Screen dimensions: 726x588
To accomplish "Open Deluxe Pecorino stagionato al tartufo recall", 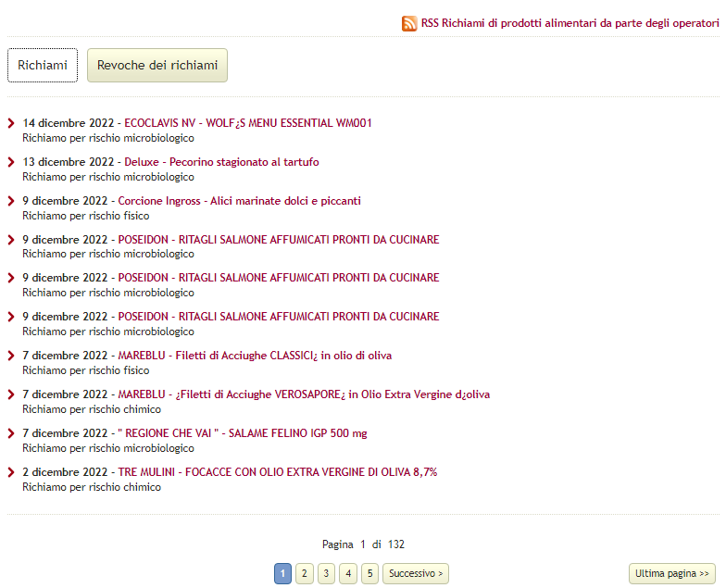I will pos(221,162).
